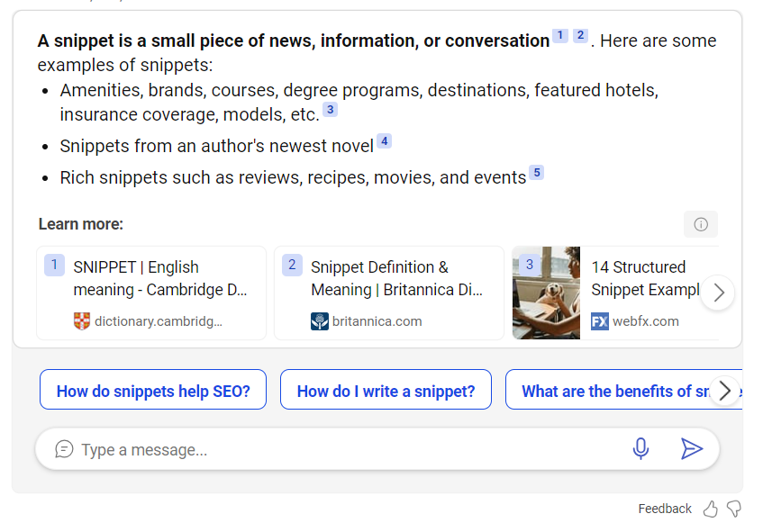Image resolution: width=763 pixels, height=532 pixels.
Task: Select 'How do snippets help SEO?' suggestion
Action: click(153, 391)
